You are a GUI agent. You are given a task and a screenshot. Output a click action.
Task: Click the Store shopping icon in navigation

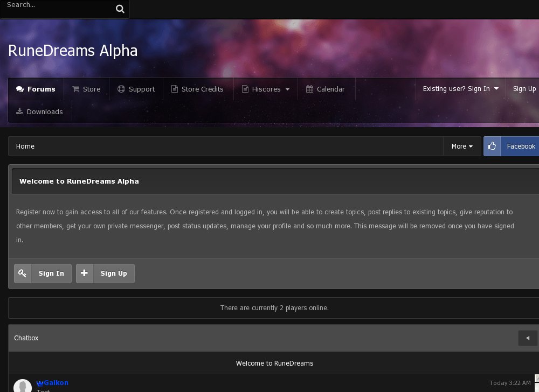click(x=77, y=89)
